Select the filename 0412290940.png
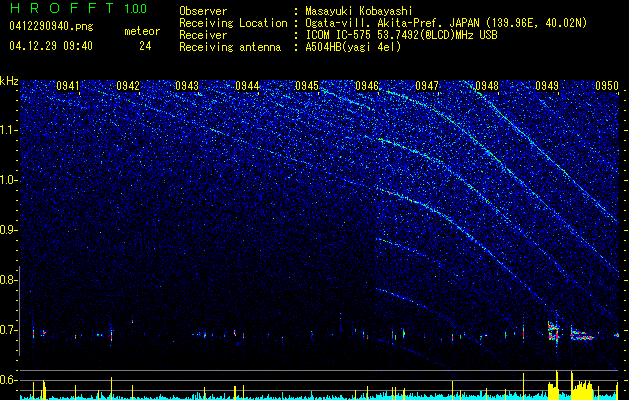Screen dimensions: 629x400 [x=51, y=26]
